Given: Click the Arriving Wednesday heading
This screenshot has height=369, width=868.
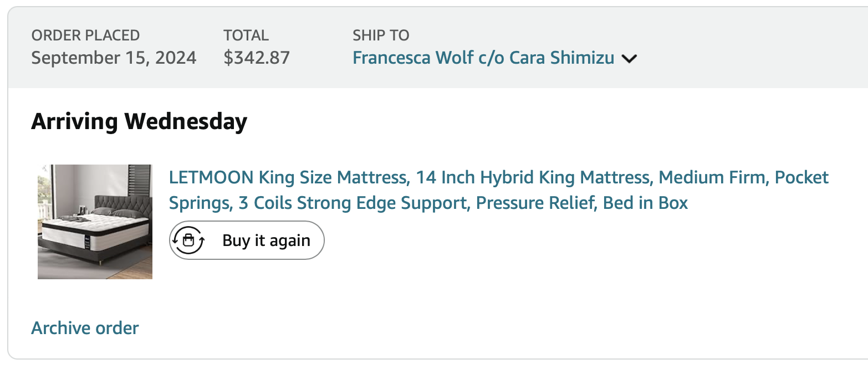Looking at the screenshot, I should [139, 121].
